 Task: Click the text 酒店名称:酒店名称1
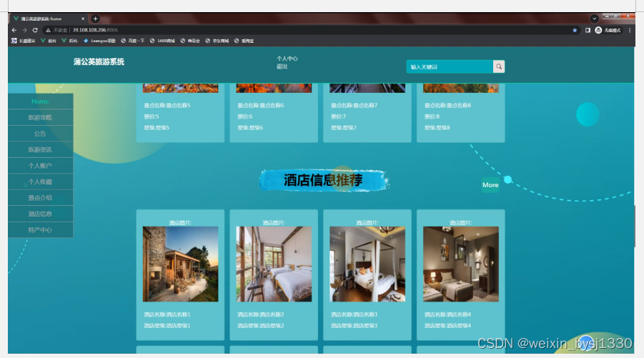pyautogui.click(x=167, y=314)
